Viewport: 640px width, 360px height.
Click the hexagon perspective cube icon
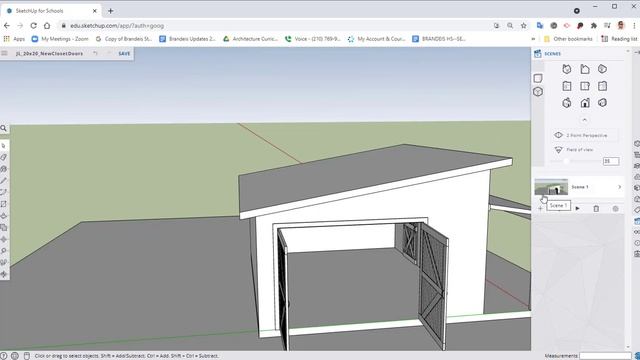[x=538, y=92]
